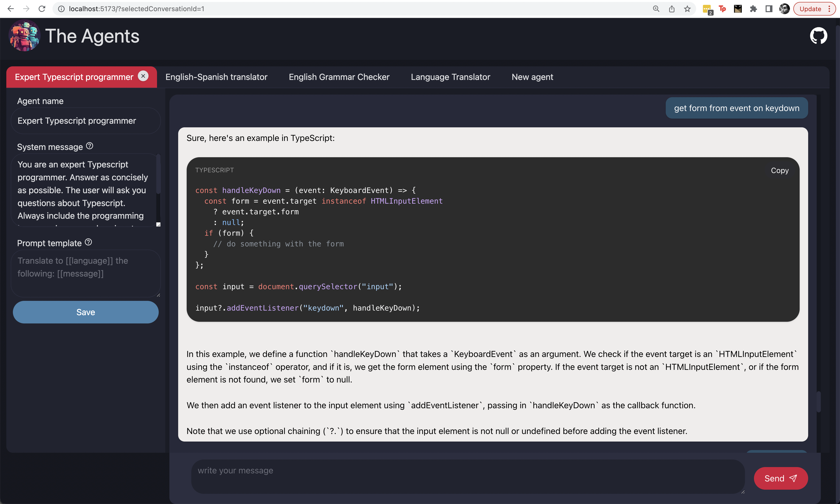
Task: Open the yellow extension with badge 2
Action: tap(708, 9)
